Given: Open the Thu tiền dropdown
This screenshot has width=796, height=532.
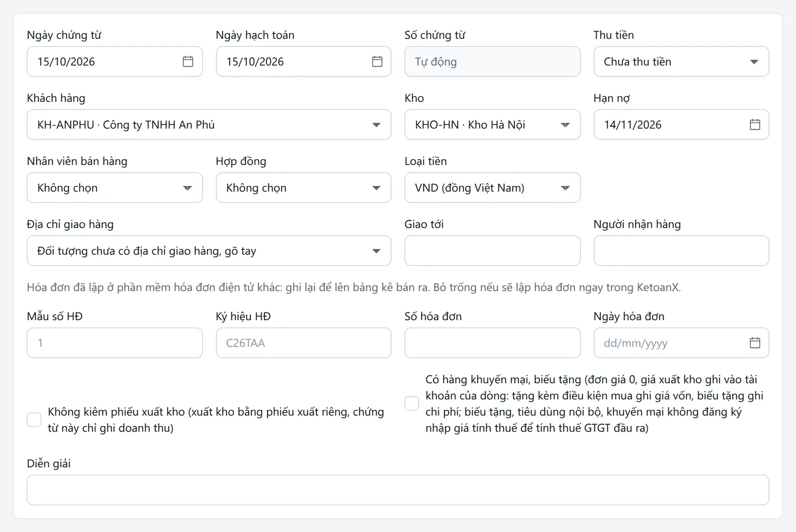Looking at the screenshot, I should 681,62.
